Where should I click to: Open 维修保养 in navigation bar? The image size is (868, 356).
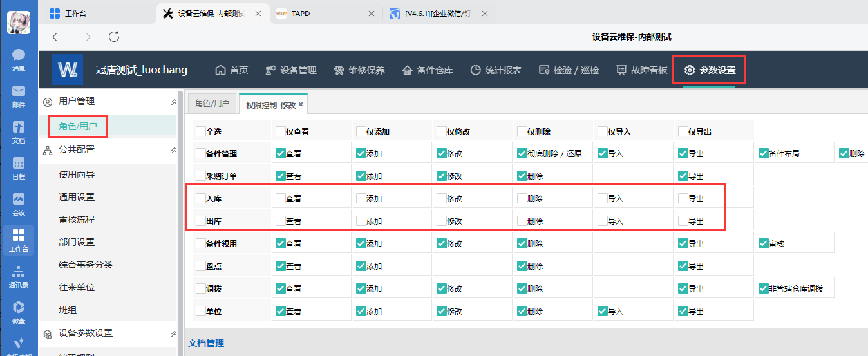coord(359,70)
